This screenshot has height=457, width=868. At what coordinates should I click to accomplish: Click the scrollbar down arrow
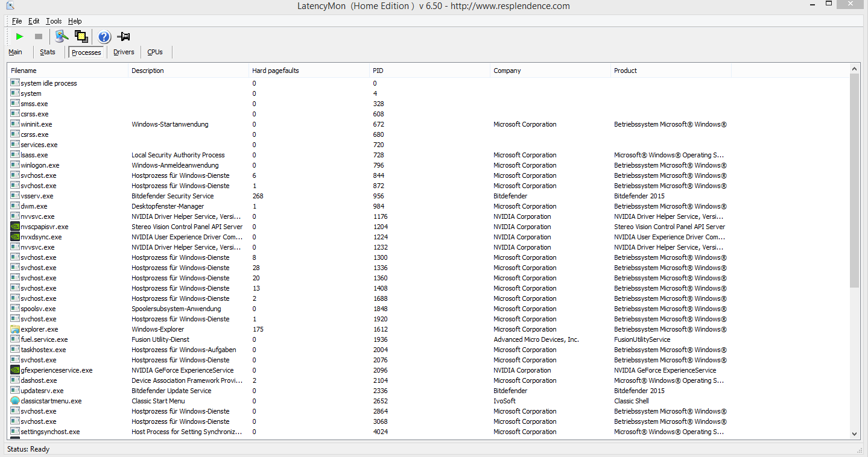(x=854, y=433)
